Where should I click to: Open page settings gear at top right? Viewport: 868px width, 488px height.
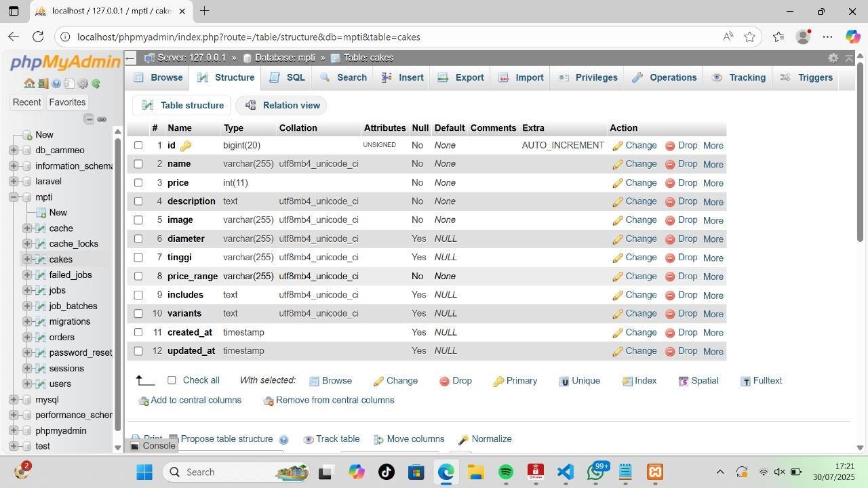coord(833,58)
